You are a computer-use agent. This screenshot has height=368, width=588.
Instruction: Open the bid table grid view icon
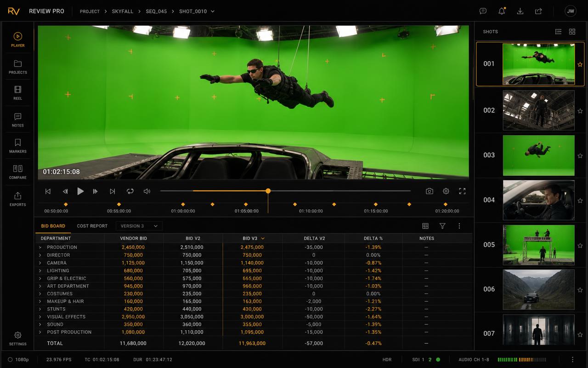[425, 226]
